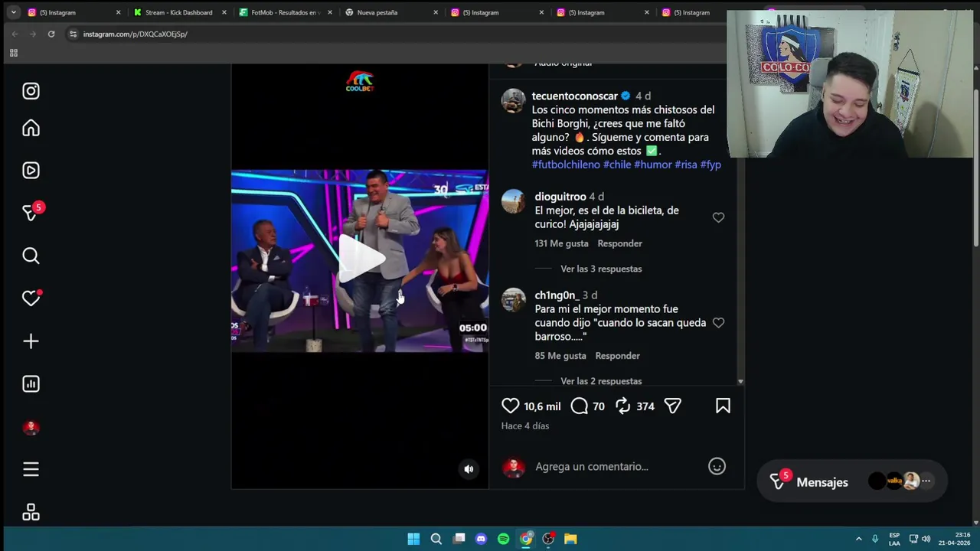Open tecuentoconoscar profile username link
This screenshot has width=980, height=551.
574,96
